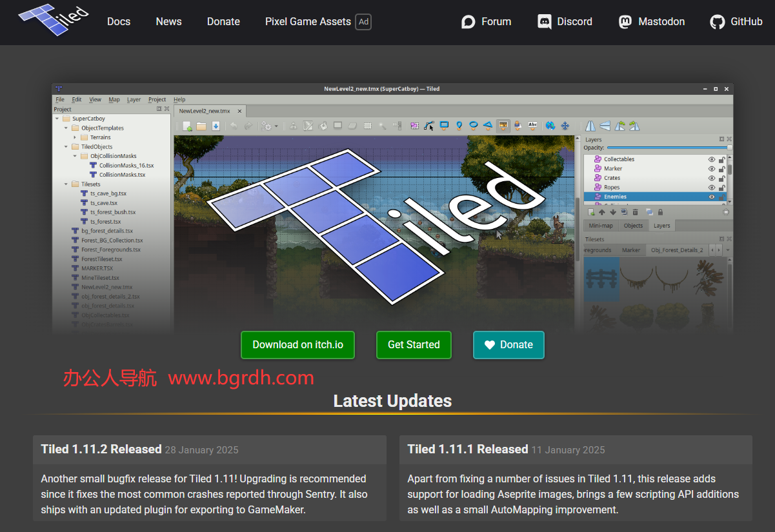Collapse the Tilesets folder in project tree
This screenshot has width=775, height=532.
tap(66, 184)
